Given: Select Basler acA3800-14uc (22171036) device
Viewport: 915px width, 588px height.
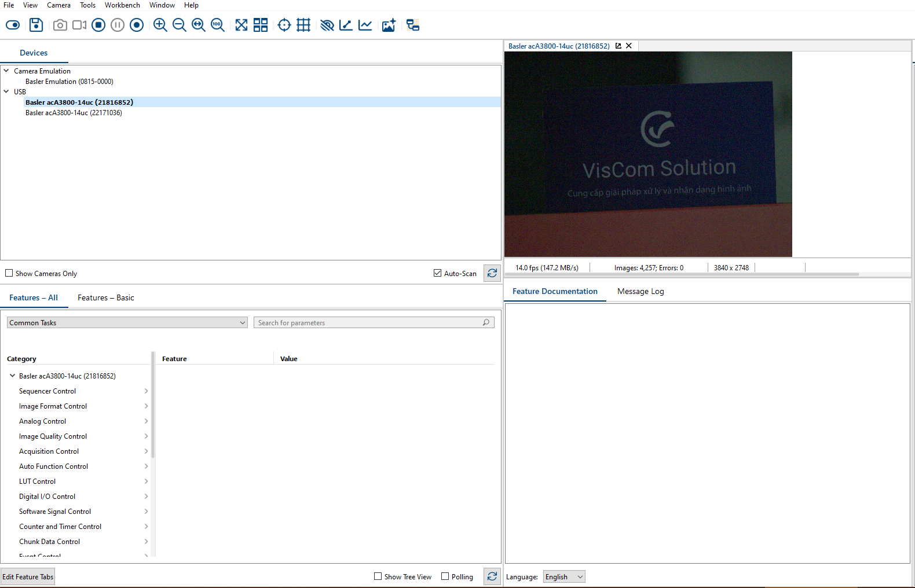Looking at the screenshot, I should (x=74, y=113).
